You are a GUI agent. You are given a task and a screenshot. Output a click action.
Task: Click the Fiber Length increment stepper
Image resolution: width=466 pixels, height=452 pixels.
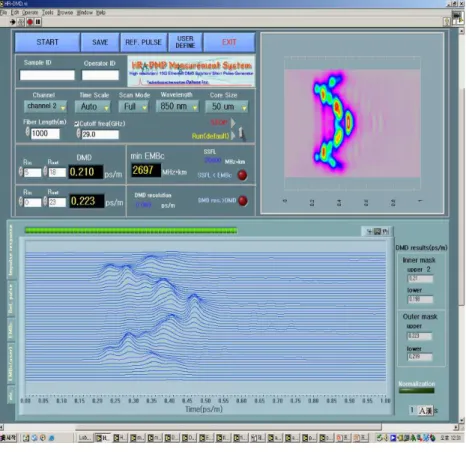pos(27,132)
